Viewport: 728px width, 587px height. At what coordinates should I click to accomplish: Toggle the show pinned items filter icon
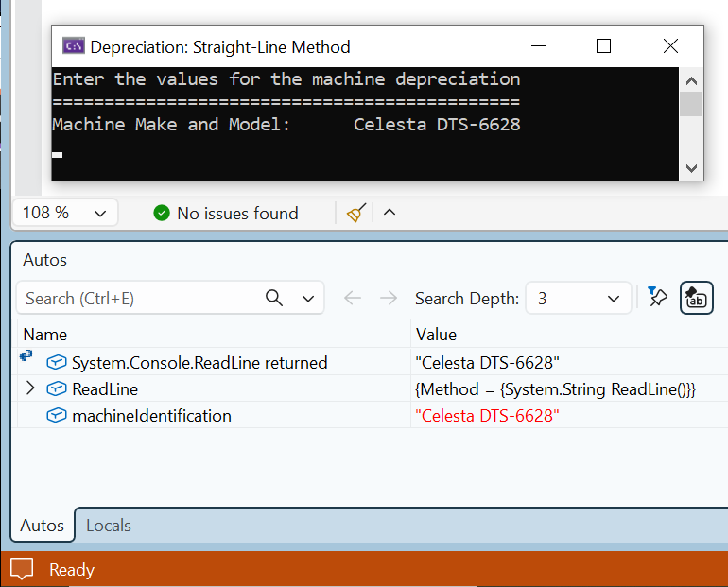657,297
